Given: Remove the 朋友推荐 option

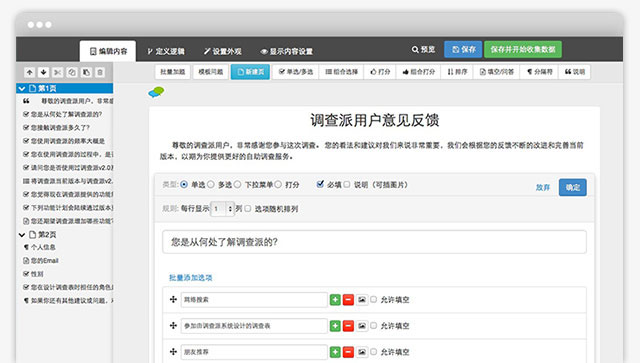Looking at the screenshot, I should (x=348, y=352).
